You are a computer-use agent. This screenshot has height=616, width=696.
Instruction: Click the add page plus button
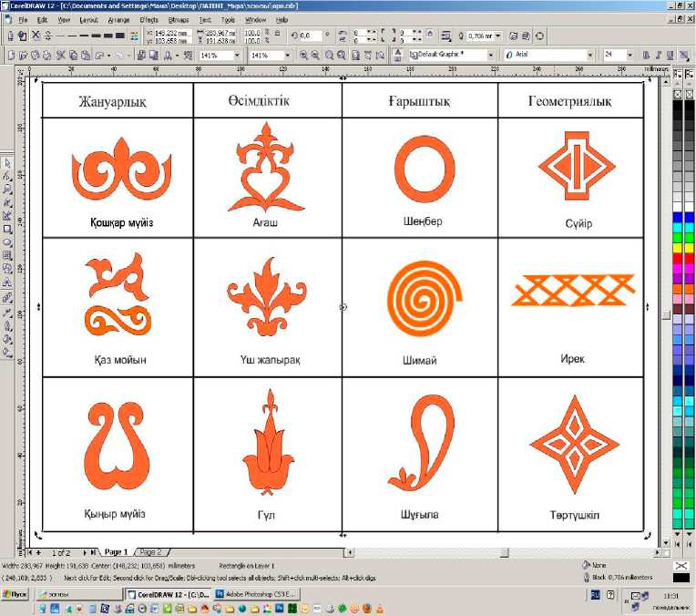[38, 552]
